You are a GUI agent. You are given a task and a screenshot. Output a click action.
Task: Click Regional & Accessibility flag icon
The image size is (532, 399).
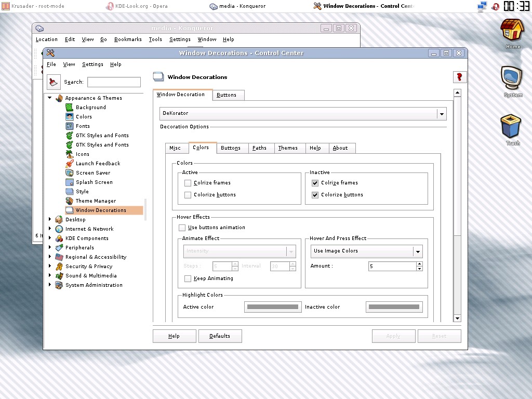point(59,257)
